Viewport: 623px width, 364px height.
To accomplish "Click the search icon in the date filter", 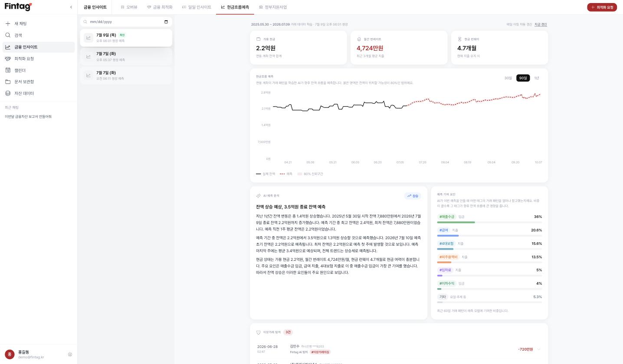I will tap(85, 22).
